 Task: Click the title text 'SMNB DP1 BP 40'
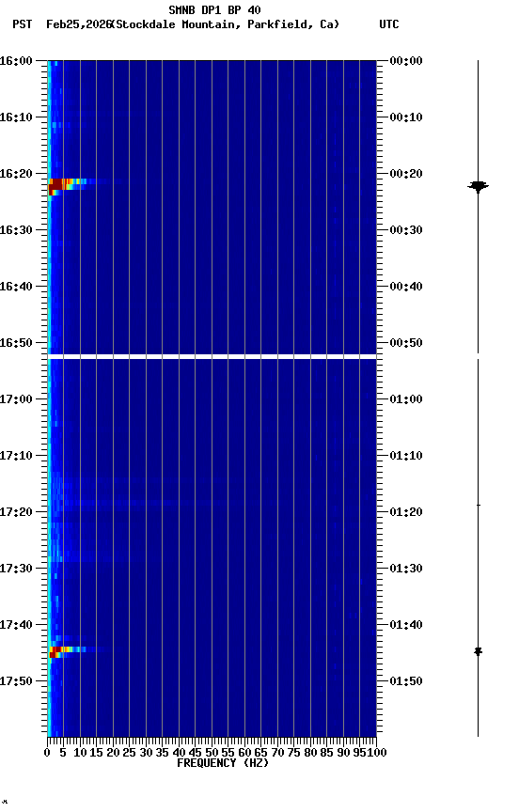pos(214,9)
